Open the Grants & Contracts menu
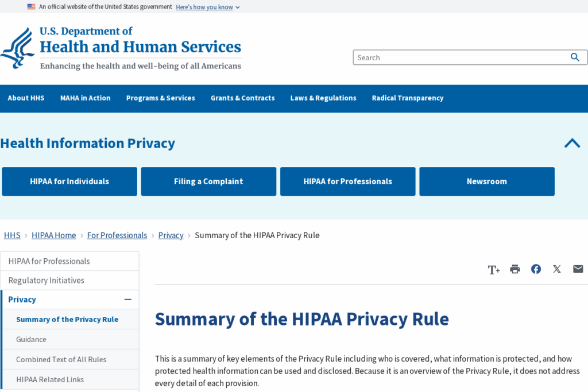This screenshot has height=392, width=588. 243,98
